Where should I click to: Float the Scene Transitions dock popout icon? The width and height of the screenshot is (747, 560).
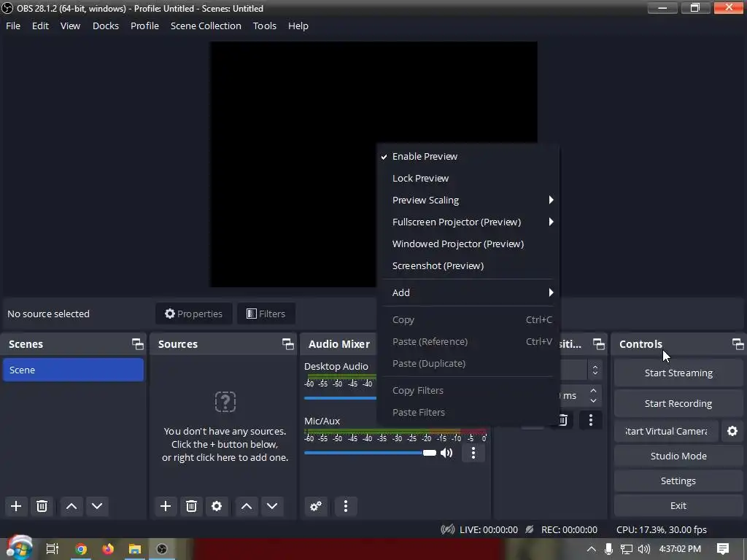(599, 344)
